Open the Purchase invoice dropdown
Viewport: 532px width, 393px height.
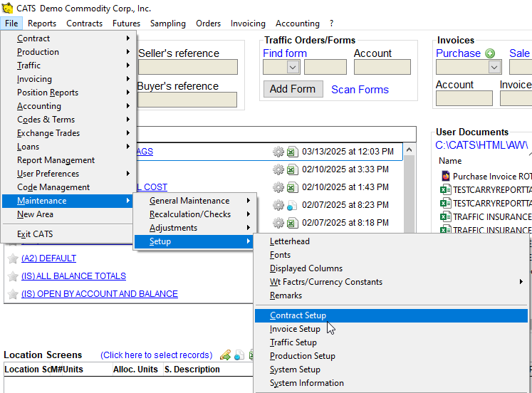(494, 67)
